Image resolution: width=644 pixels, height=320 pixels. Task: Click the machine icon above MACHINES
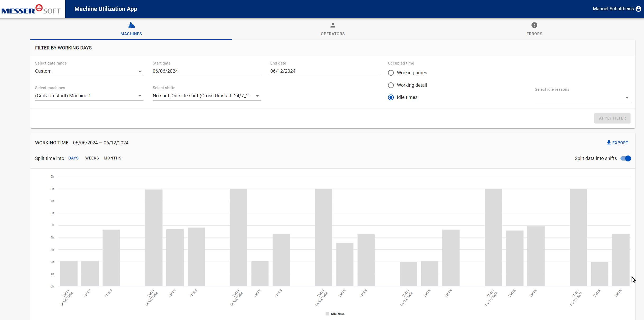click(131, 25)
